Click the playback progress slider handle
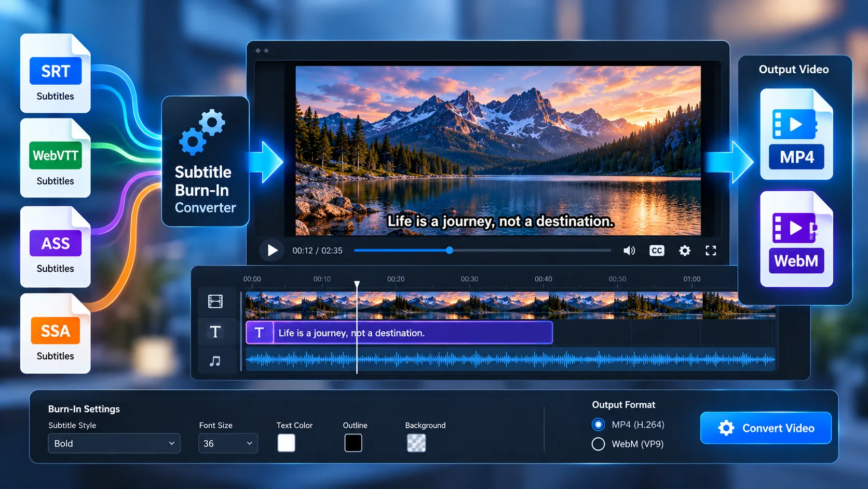Image resolution: width=868 pixels, height=489 pixels. 450,250
